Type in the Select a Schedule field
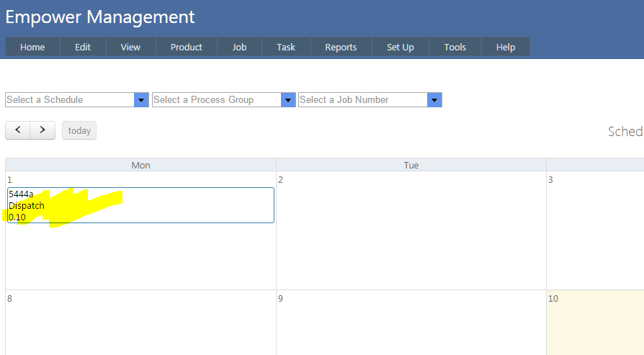The image size is (644, 355). point(69,100)
